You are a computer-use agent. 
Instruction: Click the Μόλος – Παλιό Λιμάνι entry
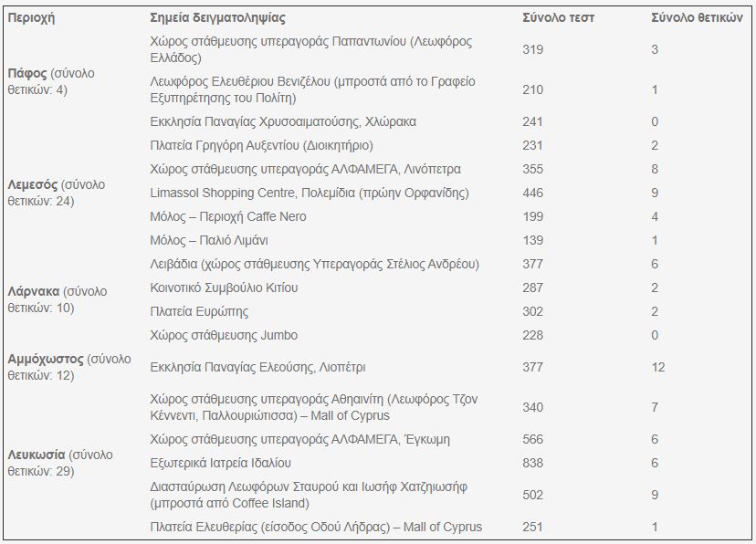click(x=209, y=240)
